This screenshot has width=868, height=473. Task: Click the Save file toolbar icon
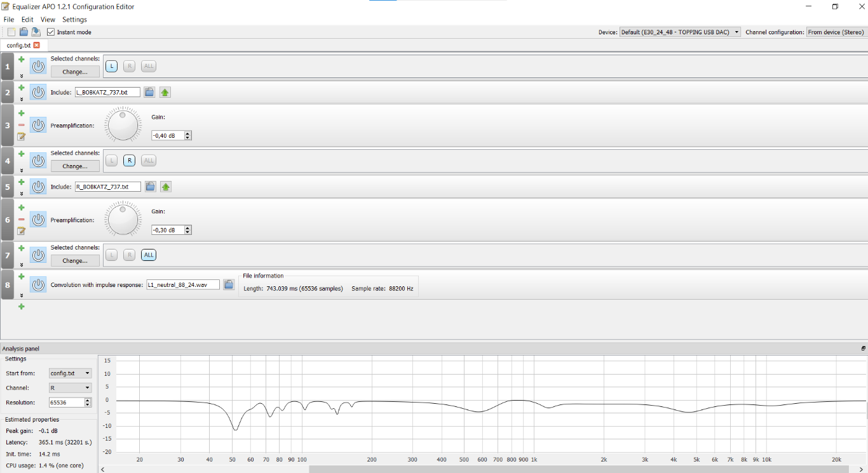pyautogui.click(x=36, y=32)
